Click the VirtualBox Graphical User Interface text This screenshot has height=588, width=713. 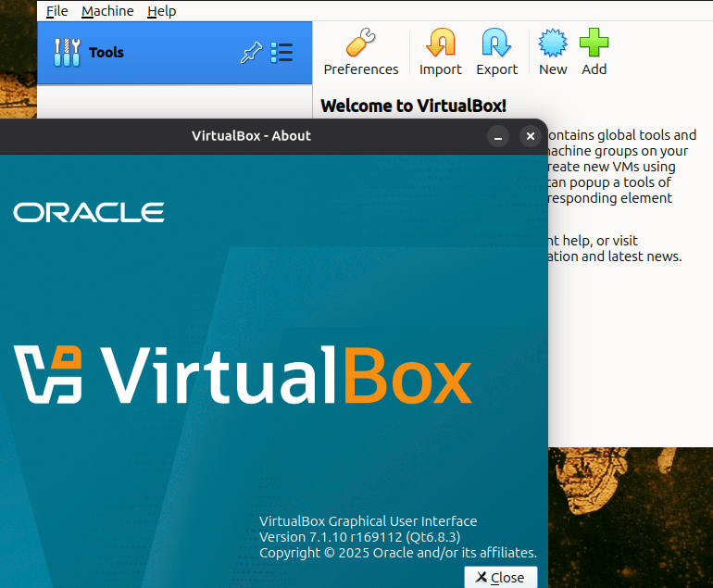[x=369, y=521]
